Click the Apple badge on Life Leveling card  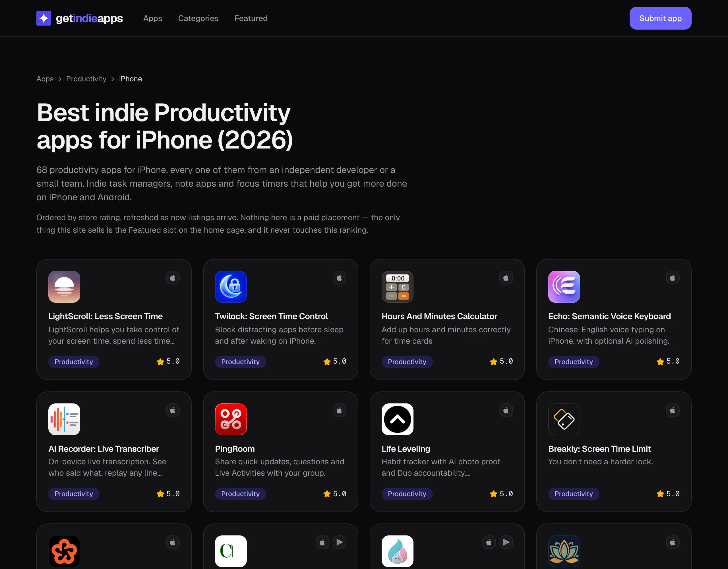point(506,411)
